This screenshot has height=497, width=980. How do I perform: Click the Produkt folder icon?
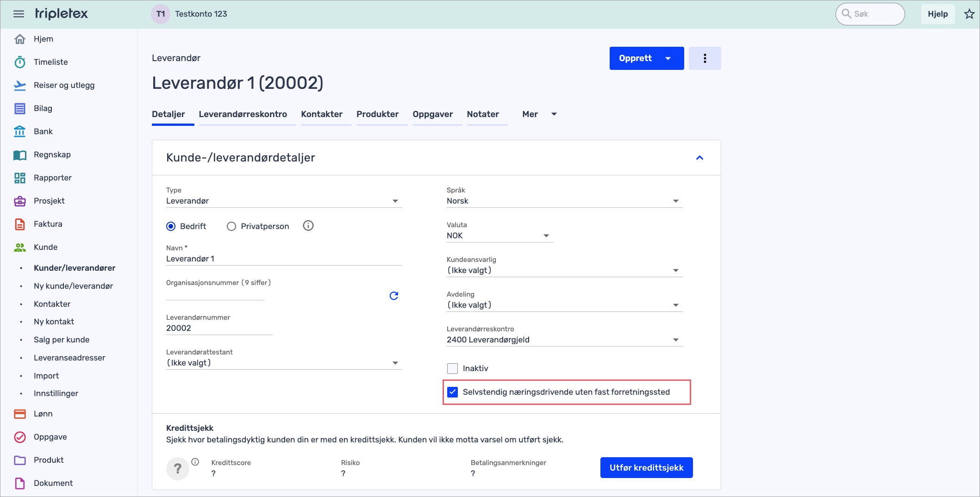click(20, 460)
